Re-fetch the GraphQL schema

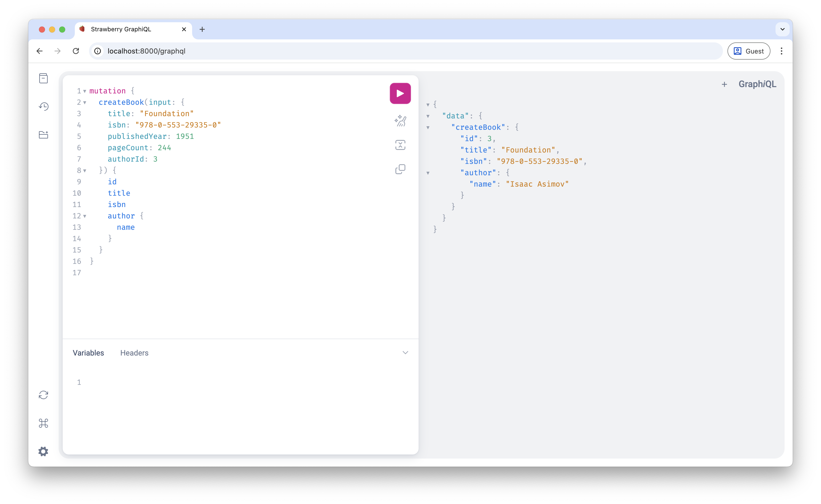pyautogui.click(x=43, y=395)
